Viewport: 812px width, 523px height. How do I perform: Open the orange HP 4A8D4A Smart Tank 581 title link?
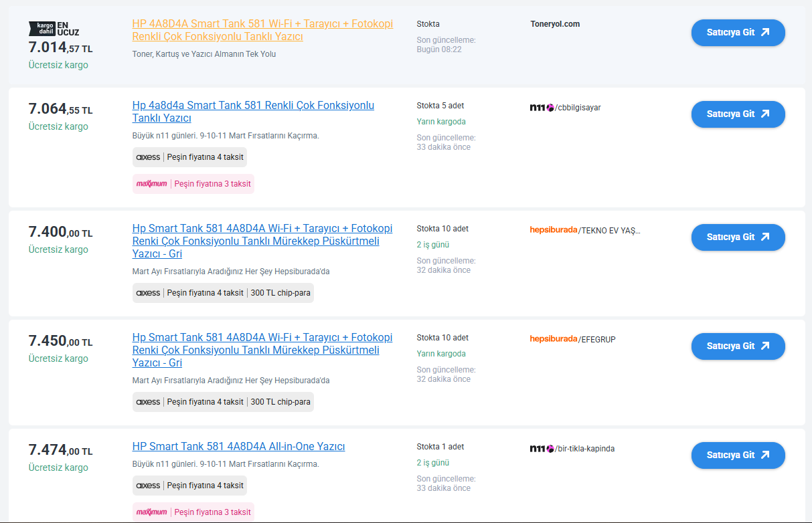[262, 30]
